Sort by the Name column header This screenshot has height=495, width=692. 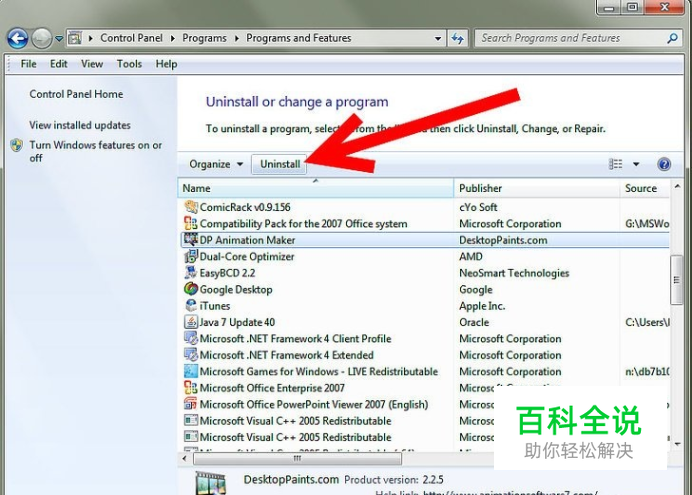coord(316,188)
